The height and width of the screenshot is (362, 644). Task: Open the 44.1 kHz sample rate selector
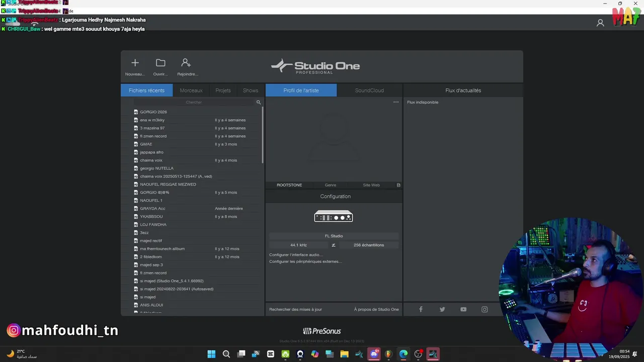(298, 245)
